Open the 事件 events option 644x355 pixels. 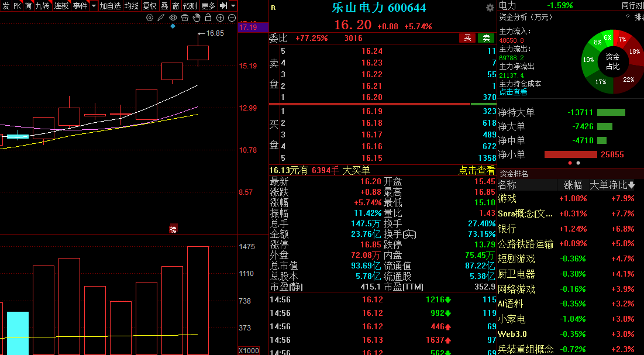(x=80, y=6)
